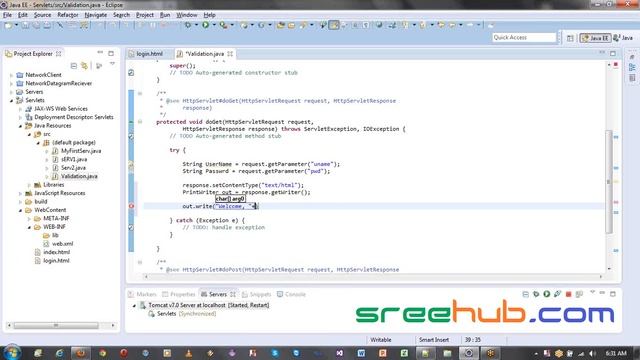
Task: Click the Publish to server icon
Action: pyautogui.click(x=579, y=294)
